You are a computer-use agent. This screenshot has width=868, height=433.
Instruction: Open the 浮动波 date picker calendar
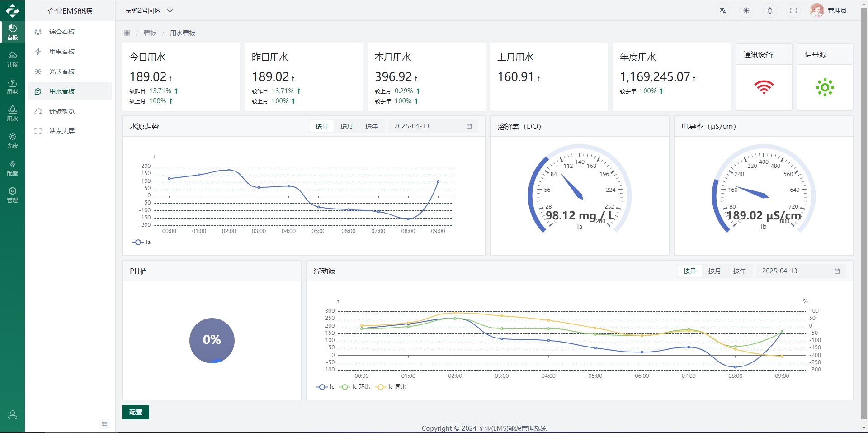(837, 271)
